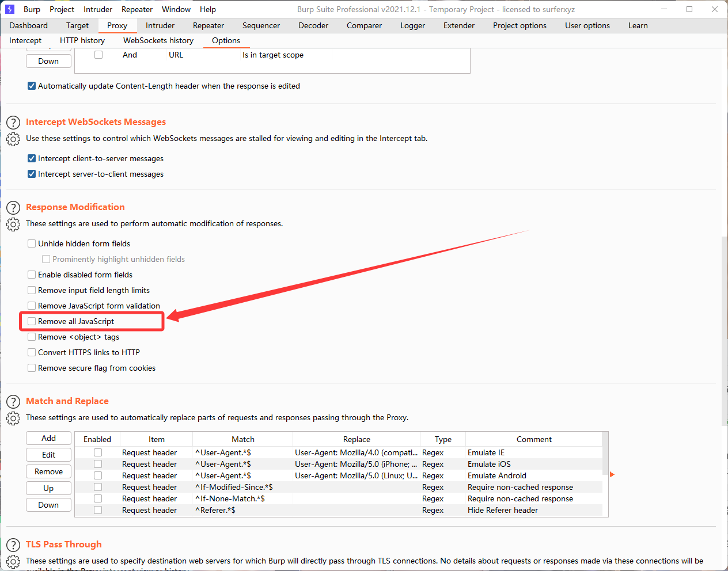
Task: Click the main vertical scrollbar thumb
Action: pyautogui.click(x=725, y=331)
